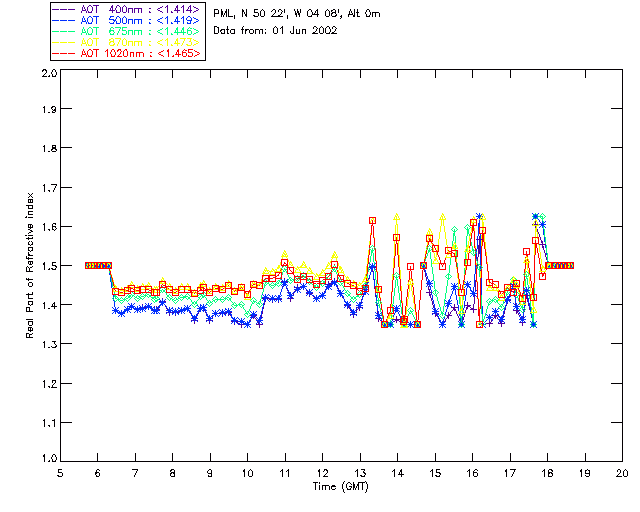The image size is (640, 512).
Task: Click the AOT 870nm legend entry
Action: point(127,42)
